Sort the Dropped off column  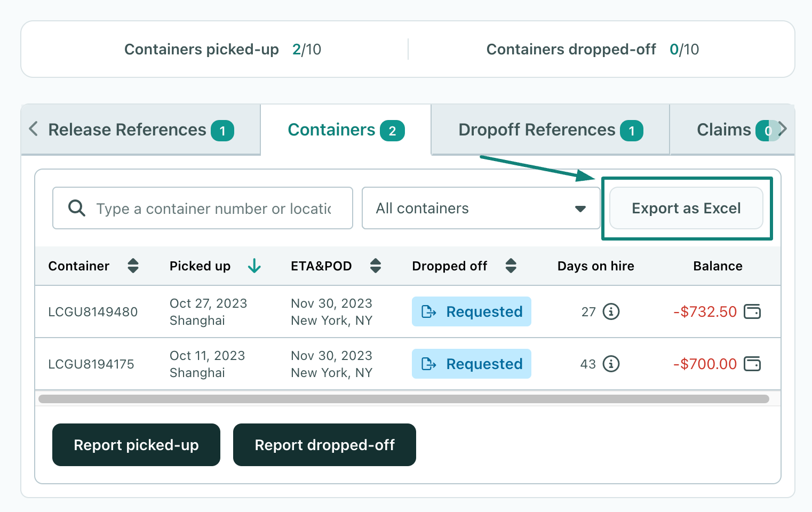point(511,266)
